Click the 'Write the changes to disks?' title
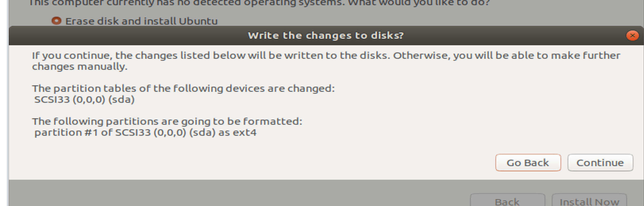Viewport: 644px width, 206px height. tap(325, 35)
